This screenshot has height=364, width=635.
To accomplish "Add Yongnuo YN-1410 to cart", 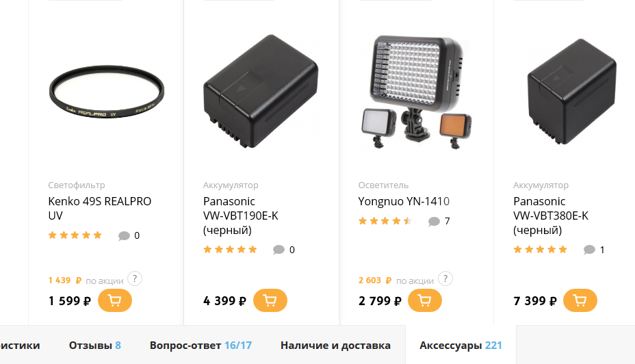I will pos(424,300).
